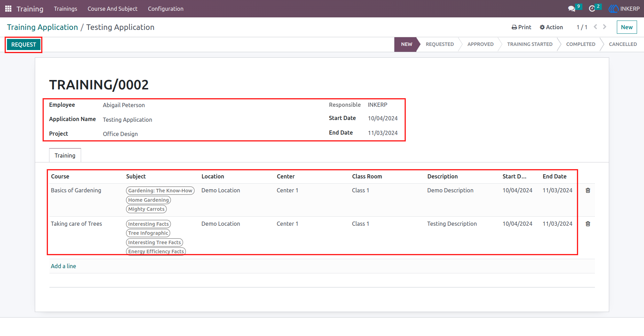Viewport: 644px width, 336px height.
Task: Select the Home Gardening tag
Action: pyautogui.click(x=148, y=200)
